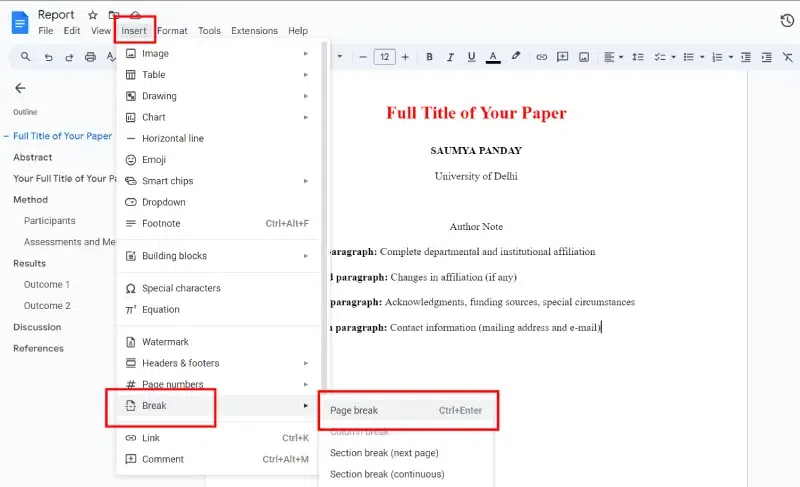Go to Discussion outline heading
The height and width of the screenshot is (487, 800).
click(37, 327)
